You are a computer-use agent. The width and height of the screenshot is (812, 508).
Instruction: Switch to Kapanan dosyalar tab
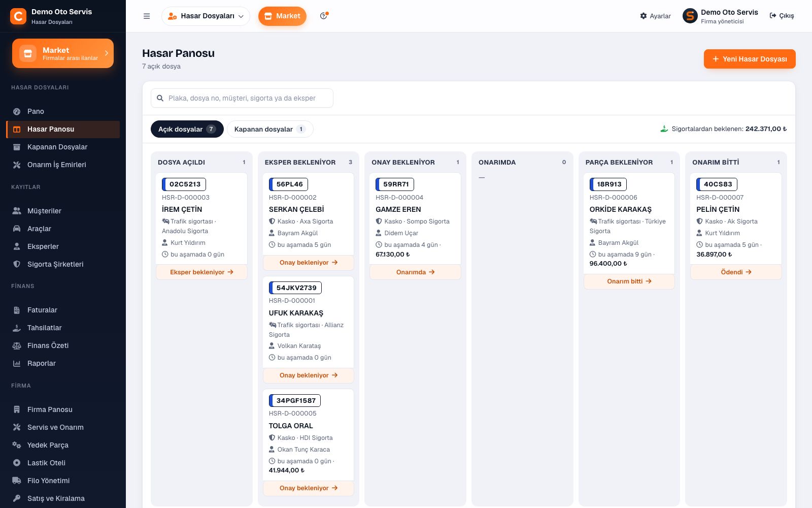click(270, 129)
